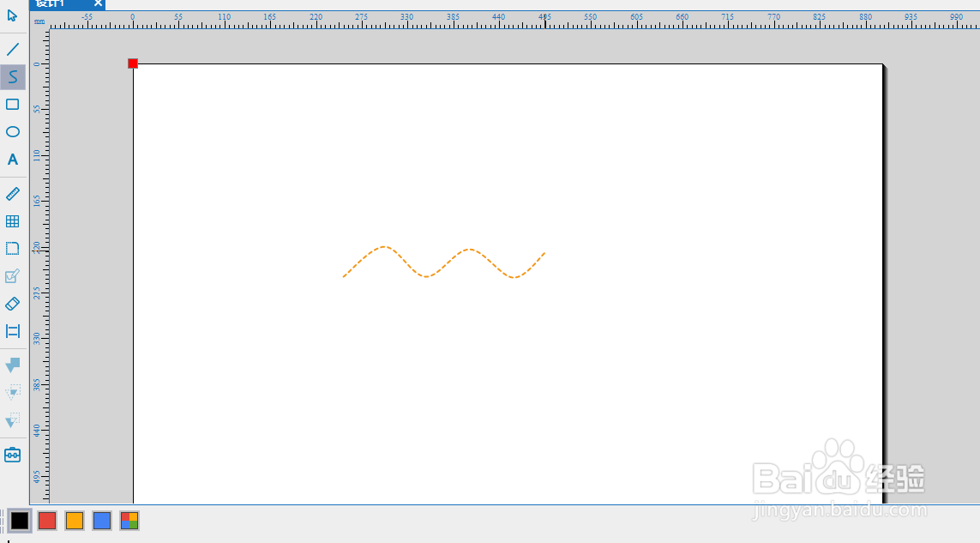Click the ruler units corner box
The image size is (980, 543).
click(x=39, y=21)
